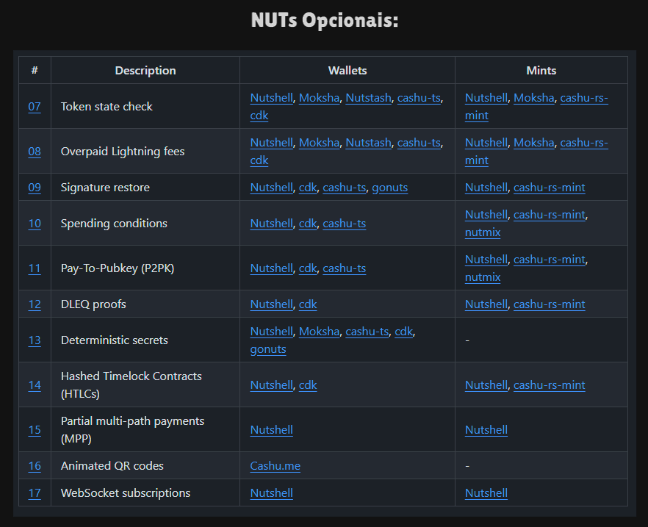Click cashu-rs-mint link in Signature restore row

coord(549,187)
